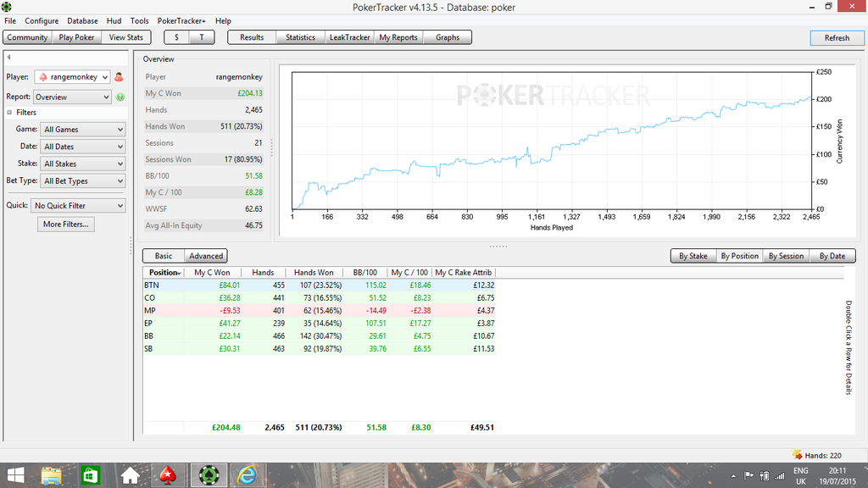Sort by the BB/100 column header

point(365,273)
